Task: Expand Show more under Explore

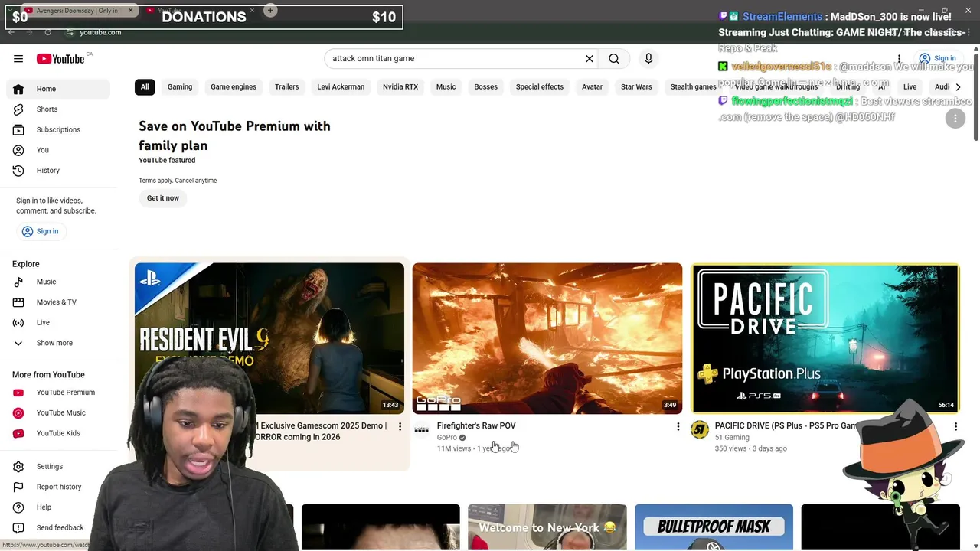Action: 58,343
